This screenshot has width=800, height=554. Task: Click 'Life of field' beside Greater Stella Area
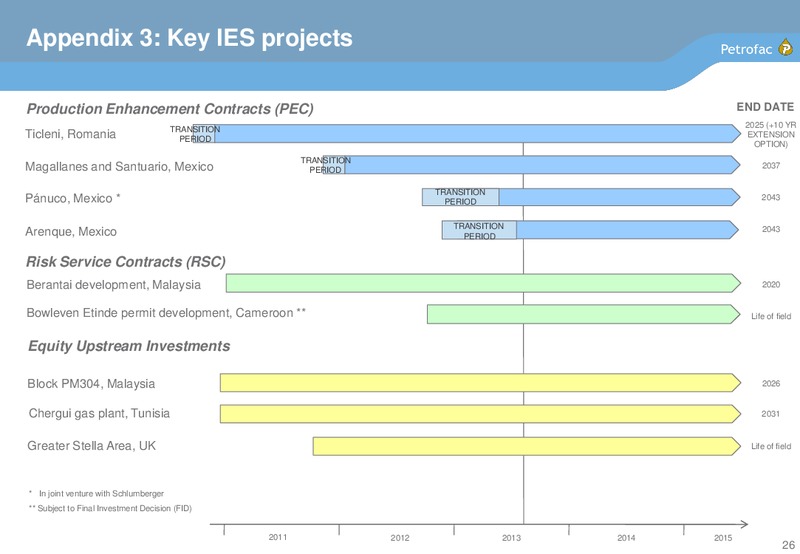pyautogui.click(x=771, y=446)
